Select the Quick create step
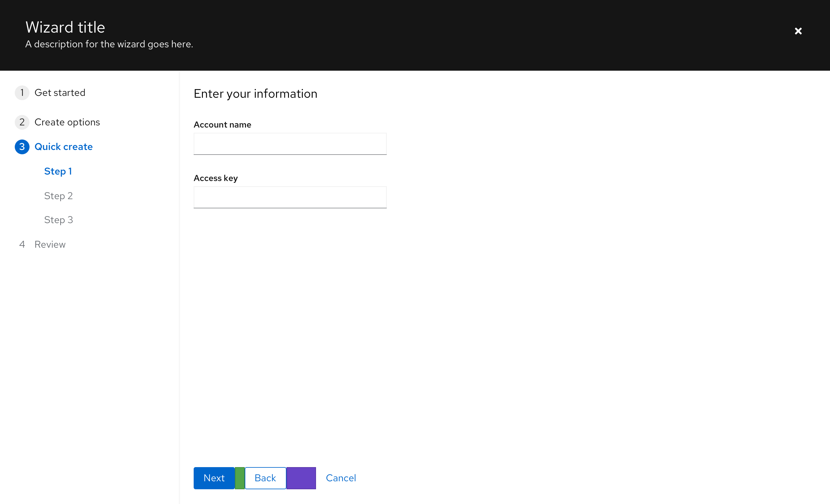 coord(64,147)
